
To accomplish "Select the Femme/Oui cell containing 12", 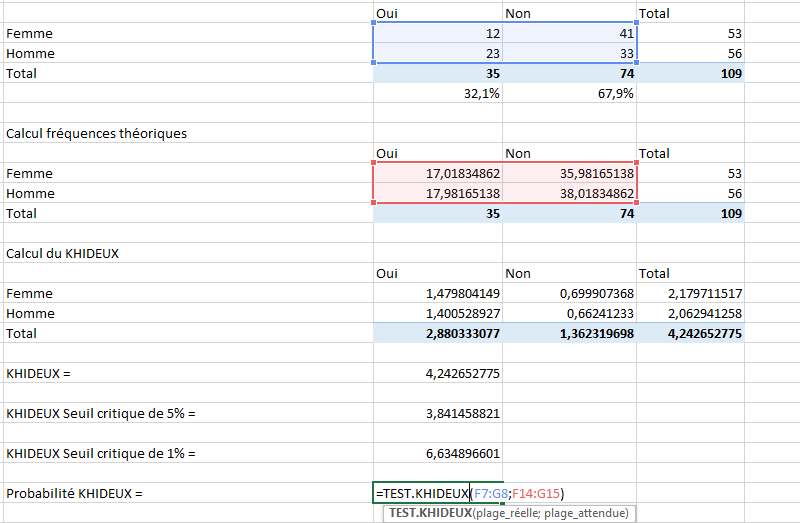I will tap(438, 33).
